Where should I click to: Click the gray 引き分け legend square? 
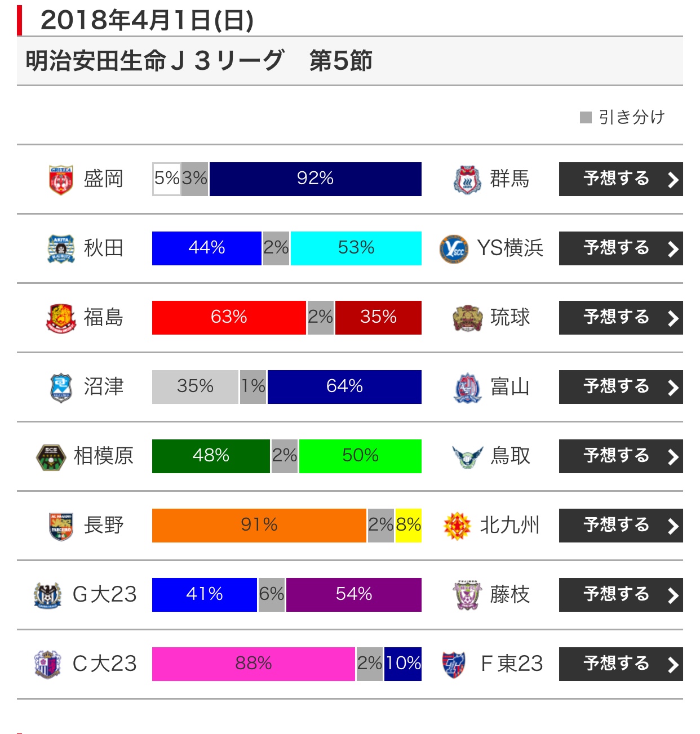click(x=586, y=117)
